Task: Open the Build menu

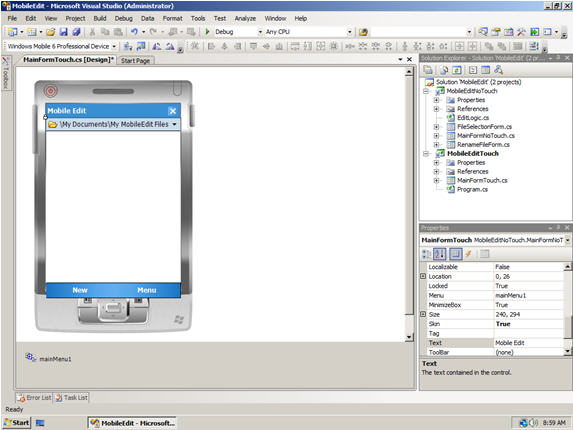Action: 100,18
